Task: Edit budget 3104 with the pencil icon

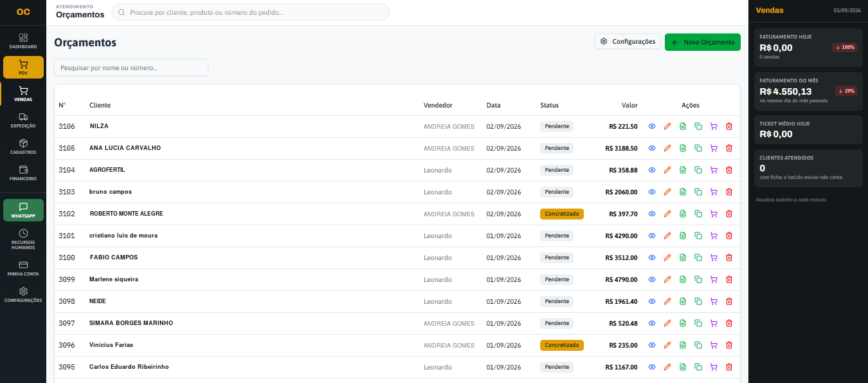Action: coord(667,170)
